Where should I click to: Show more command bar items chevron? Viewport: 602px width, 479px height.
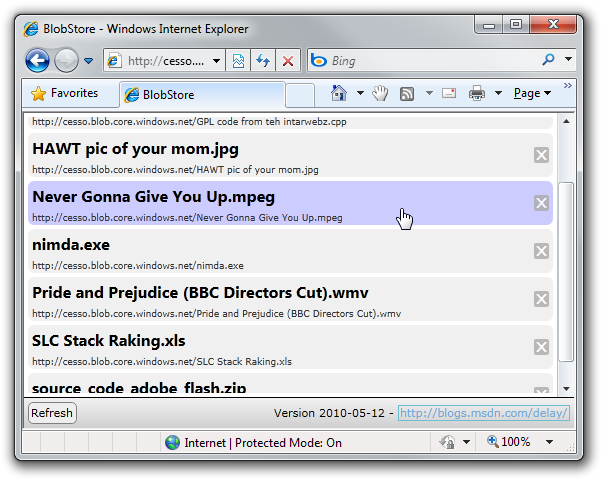pos(568,86)
